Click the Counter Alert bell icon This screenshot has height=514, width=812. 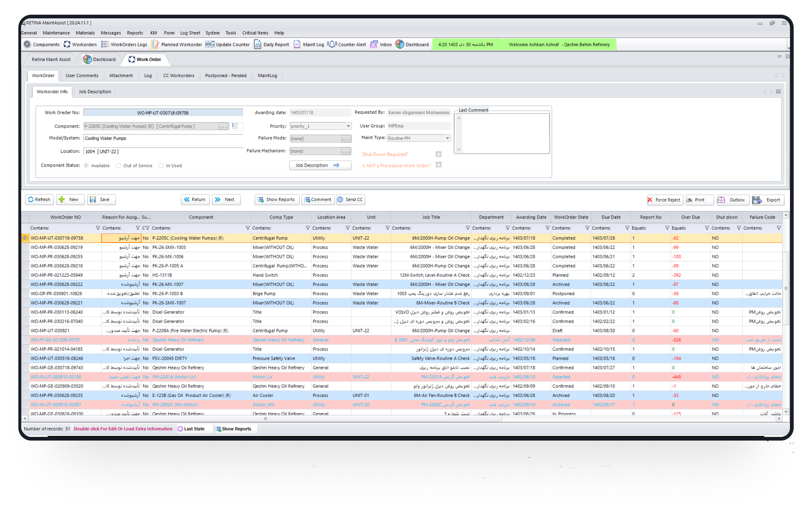pyautogui.click(x=332, y=45)
